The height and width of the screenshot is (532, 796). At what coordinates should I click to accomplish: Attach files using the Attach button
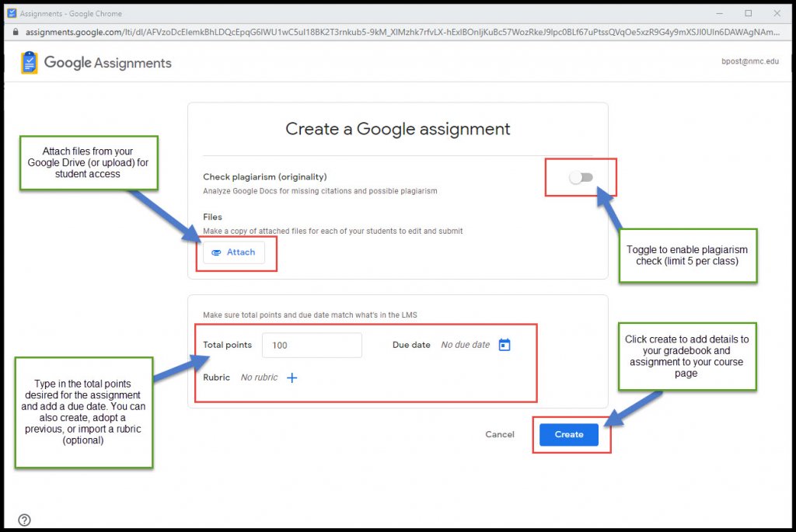(x=234, y=252)
